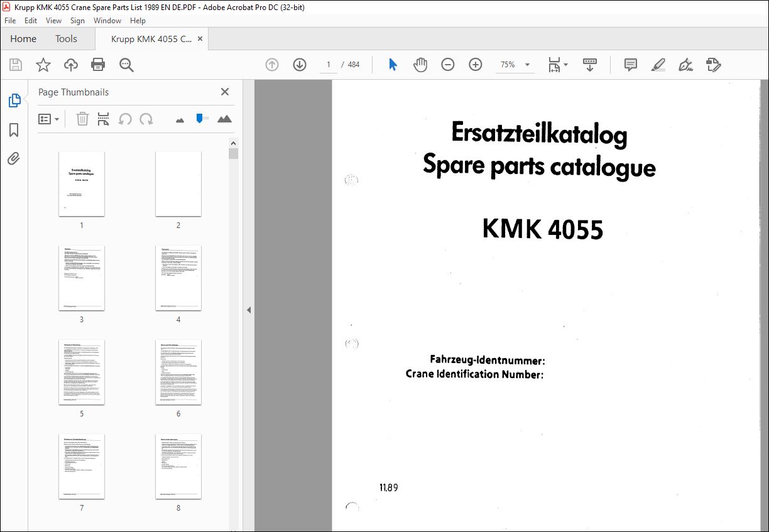Image resolution: width=769 pixels, height=532 pixels.
Task: Enlarge thumbnails with the large mountain icon
Action: [x=224, y=119]
